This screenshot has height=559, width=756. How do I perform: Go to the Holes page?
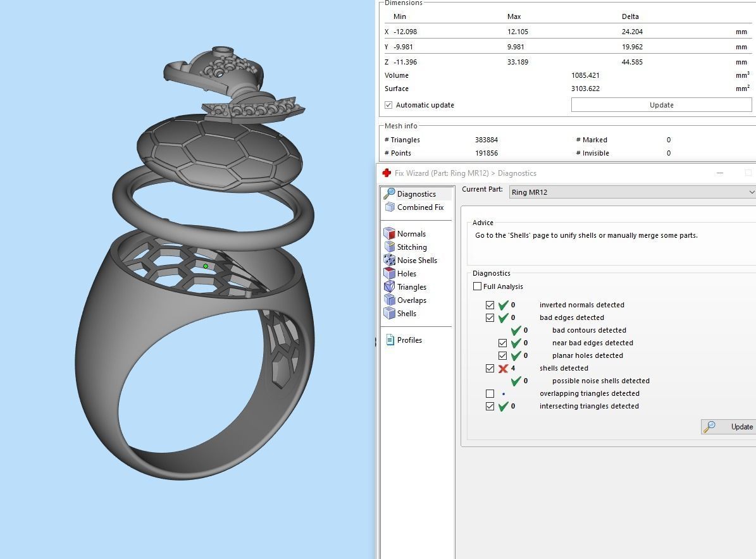406,273
